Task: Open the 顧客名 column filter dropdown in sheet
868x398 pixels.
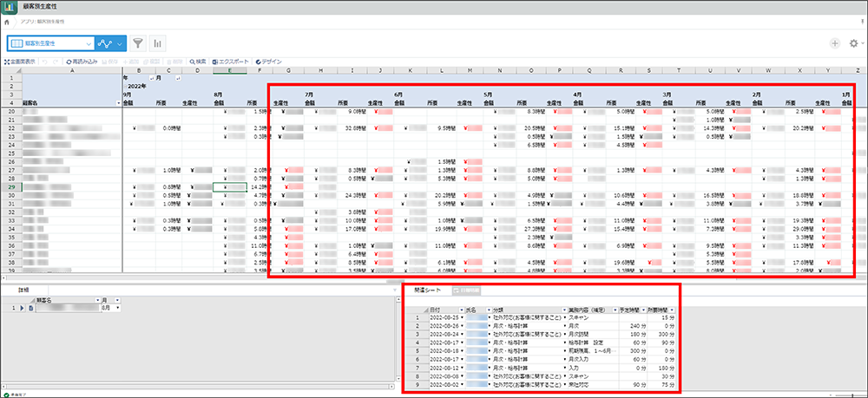Action: [x=117, y=103]
